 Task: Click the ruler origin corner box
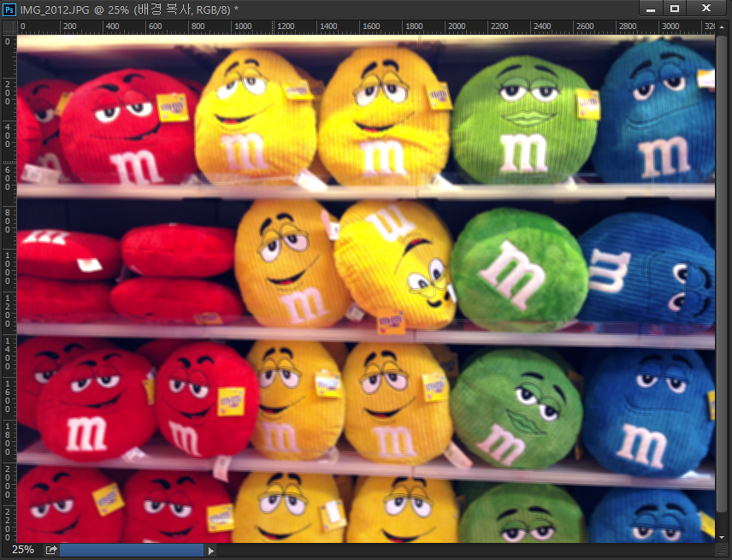[8, 27]
